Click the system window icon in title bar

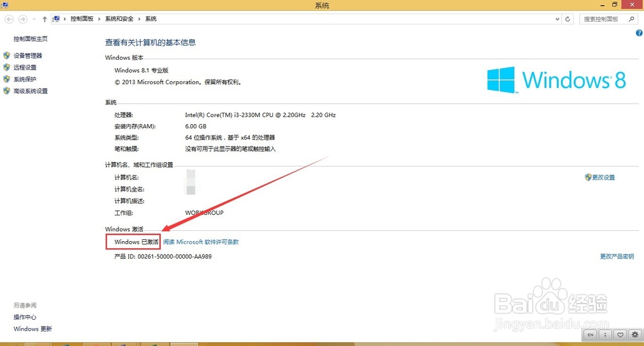coord(4,5)
